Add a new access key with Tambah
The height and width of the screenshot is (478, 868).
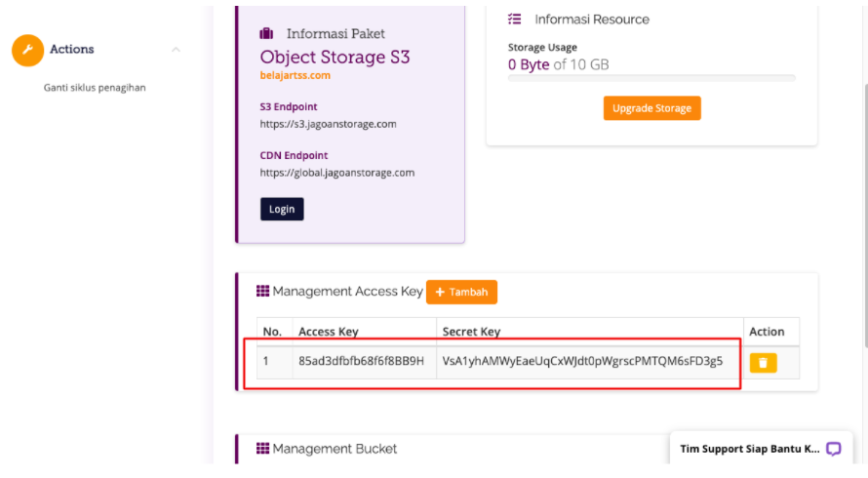tap(461, 292)
